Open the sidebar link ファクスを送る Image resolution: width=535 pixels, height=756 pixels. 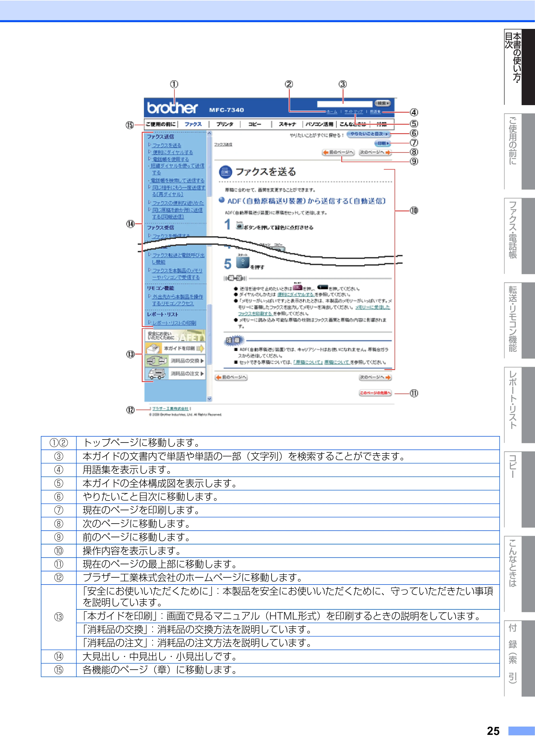pyautogui.click(x=167, y=145)
